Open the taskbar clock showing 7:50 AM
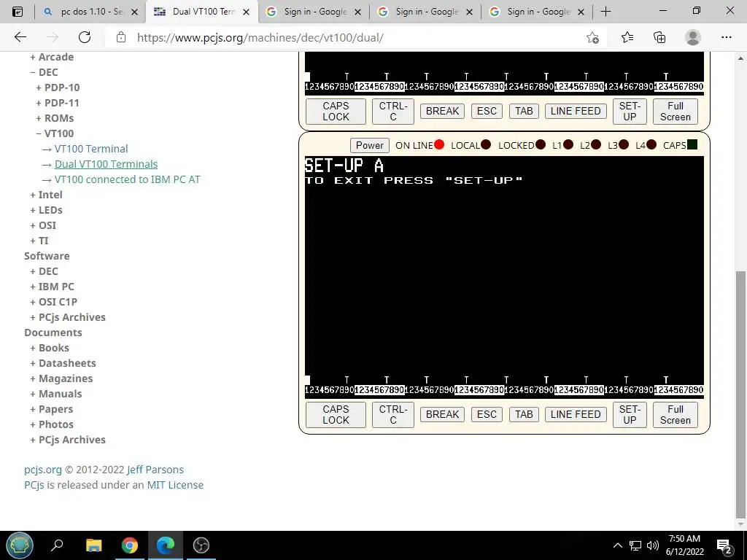This screenshot has height=560, width=747. pos(684,545)
